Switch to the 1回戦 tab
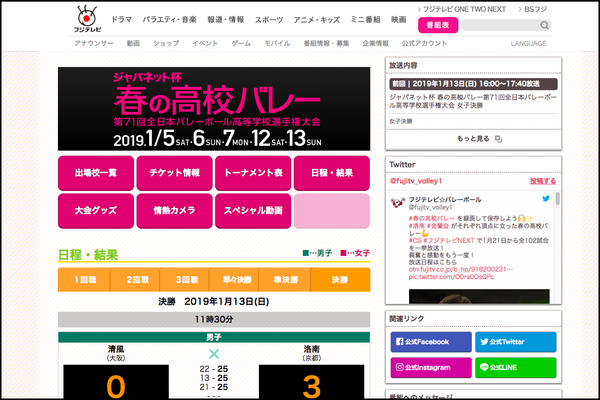The width and height of the screenshot is (600, 400). pos(84,281)
